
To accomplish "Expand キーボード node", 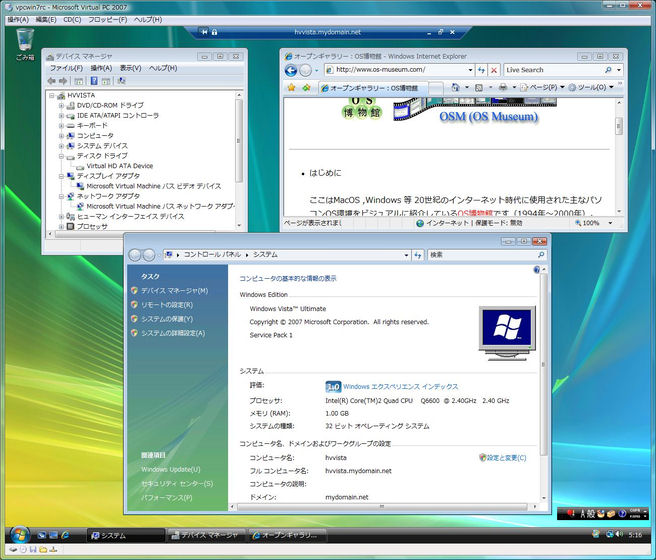I will (62, 125).
